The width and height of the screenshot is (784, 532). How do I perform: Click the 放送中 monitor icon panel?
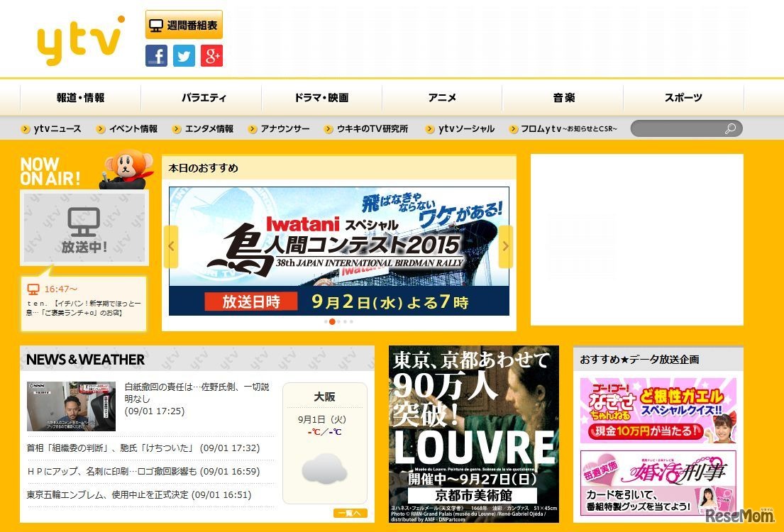(x=84, y=228)
